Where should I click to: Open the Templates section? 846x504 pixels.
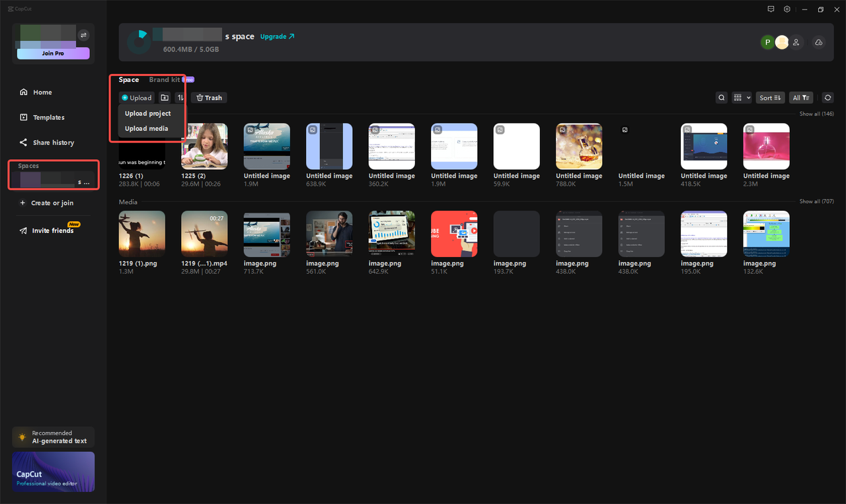(x=48, y=117)
